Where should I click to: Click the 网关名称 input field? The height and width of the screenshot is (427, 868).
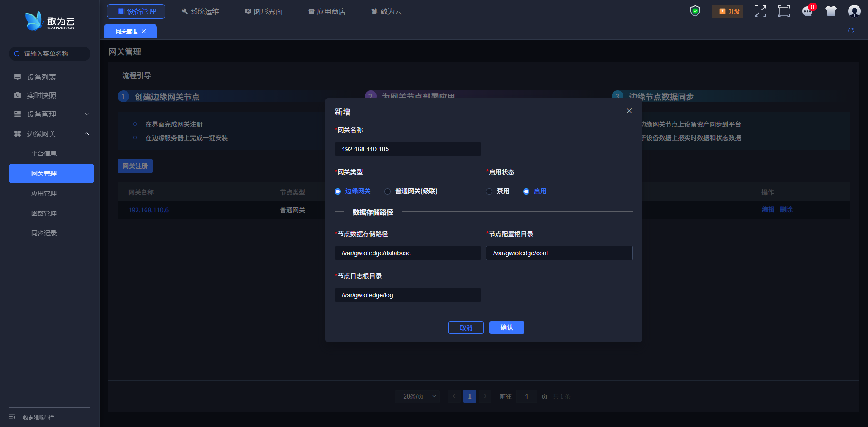pos(407,149)
